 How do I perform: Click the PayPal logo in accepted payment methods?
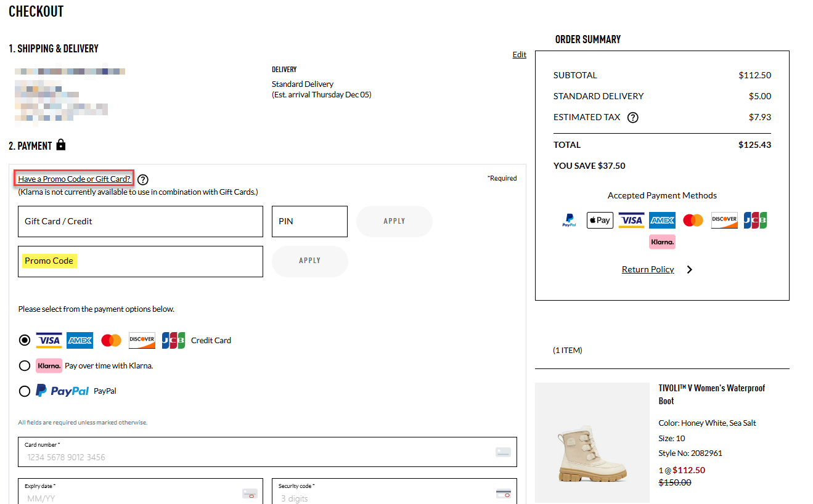(569, 221)
